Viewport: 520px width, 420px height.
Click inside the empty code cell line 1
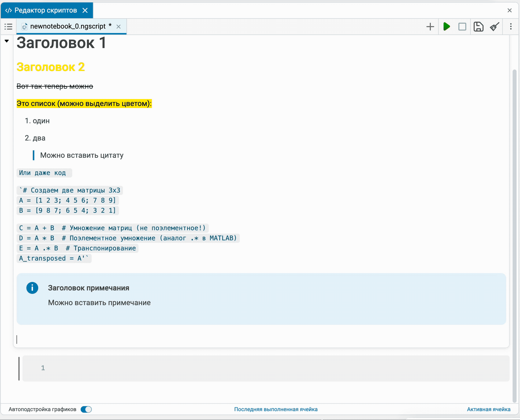(x=266, y=368)
